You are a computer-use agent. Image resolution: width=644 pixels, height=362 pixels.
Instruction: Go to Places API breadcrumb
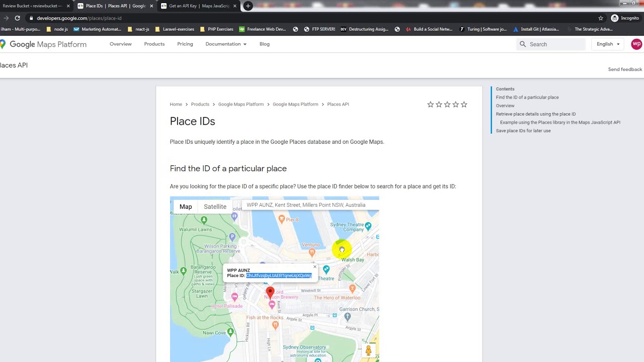click(x=338, y=105)
